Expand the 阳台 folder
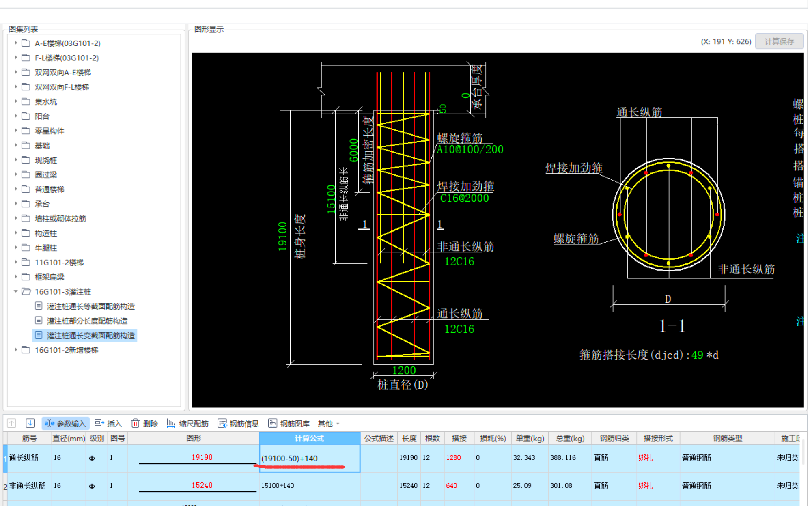The width and height of the screenshot is (812, 506). tap(15, 116)
